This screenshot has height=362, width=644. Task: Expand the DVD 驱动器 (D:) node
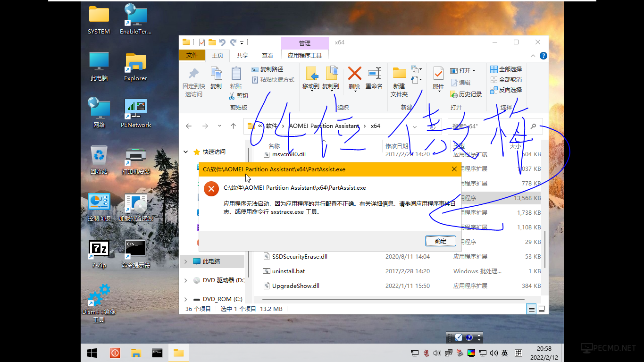(186, 280)
